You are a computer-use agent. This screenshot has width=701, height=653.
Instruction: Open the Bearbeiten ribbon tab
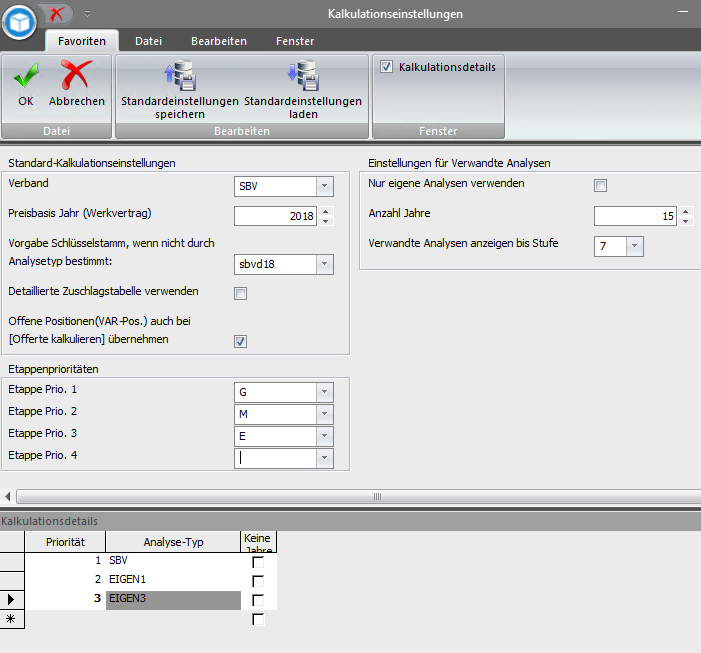click(x=219, y=41)
